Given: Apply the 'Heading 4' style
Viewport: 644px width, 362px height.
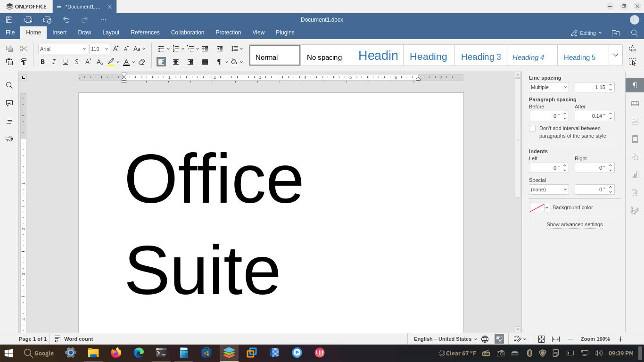Looking at the screenshot, I should coord(532,55).
